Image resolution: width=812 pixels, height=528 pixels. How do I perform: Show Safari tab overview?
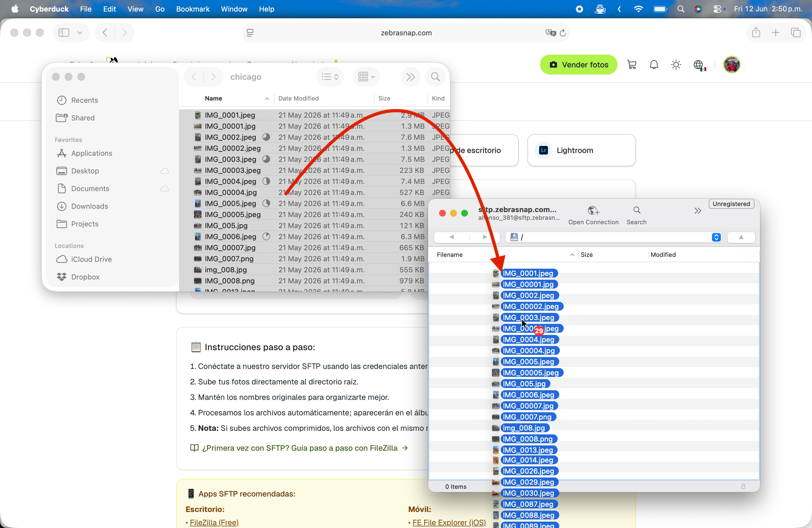tap(796, 32)
